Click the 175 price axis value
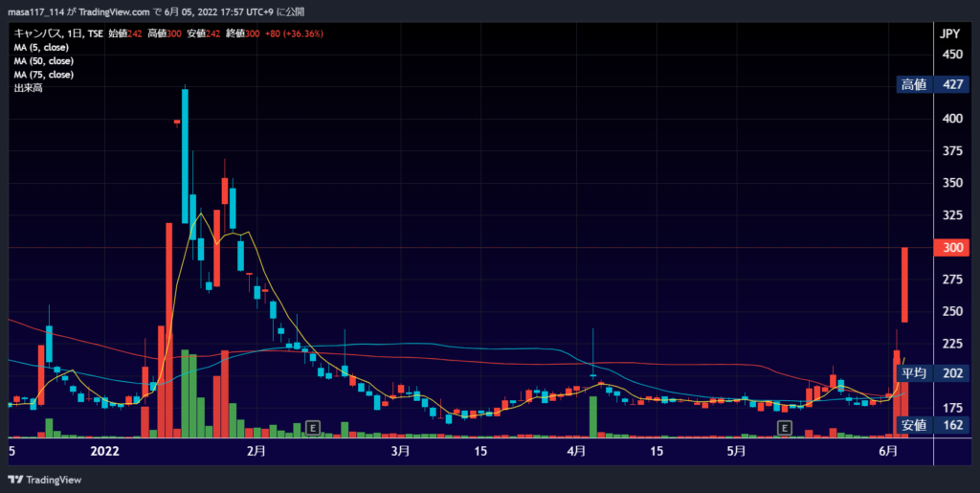The image size is (980, 493). point(952,408)
